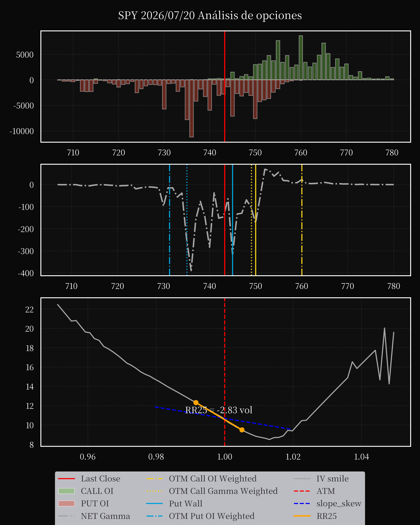Click the right orange RR25 marker dot
This screenshot has height=525, width=420.
tap(242, 430)
